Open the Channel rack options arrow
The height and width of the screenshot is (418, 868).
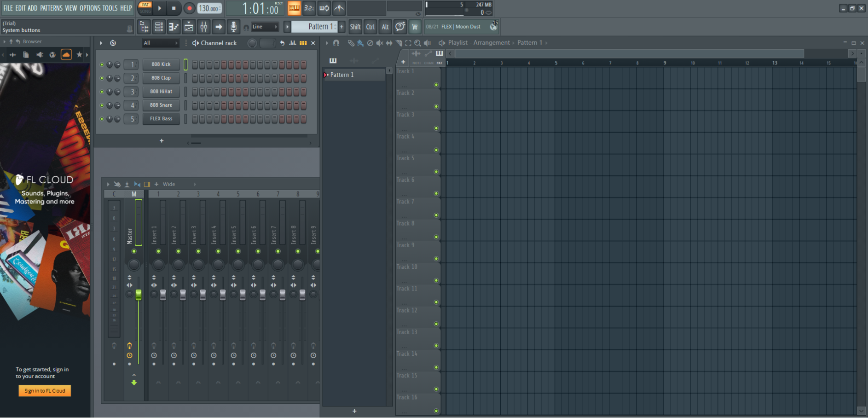(101, 43)
